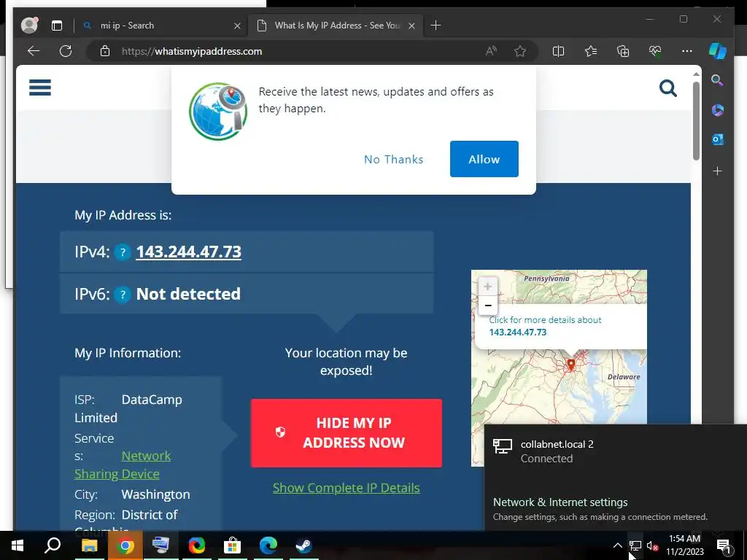Screen dimensions: 747x560
Task: Click the Allow notifications button
Action: point(484,159)
